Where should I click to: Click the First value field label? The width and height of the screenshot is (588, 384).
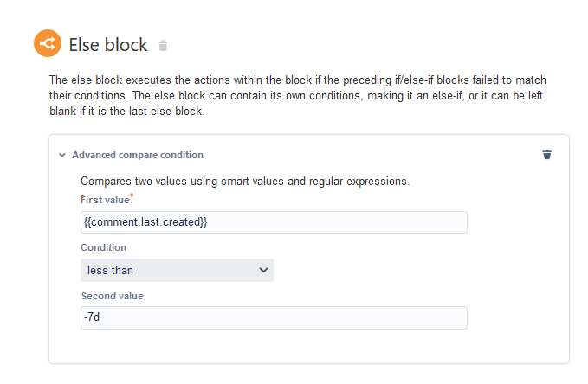(x=106, y=200)
